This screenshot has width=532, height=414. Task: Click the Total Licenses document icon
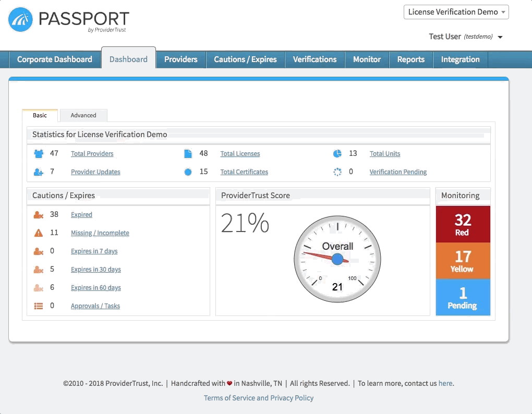click(x=188, y=154)
